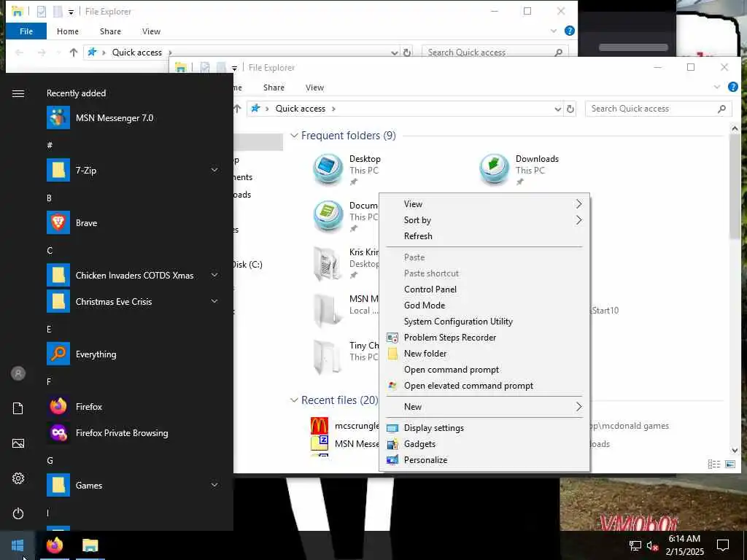The height and width of the screenshot is (560, 747).
Task: Expand ribbon chevron in front File Explorer
Action: [716, 87]
